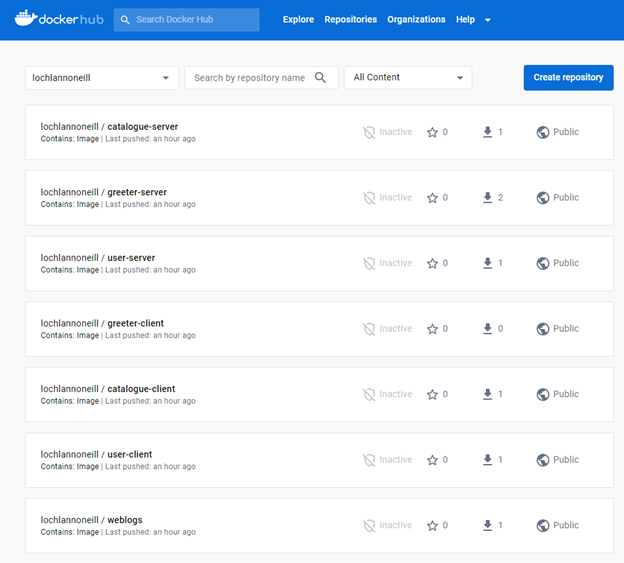Open the All Content filter dropdown
This screenshot has width=624, height=563.
(408, 78)
